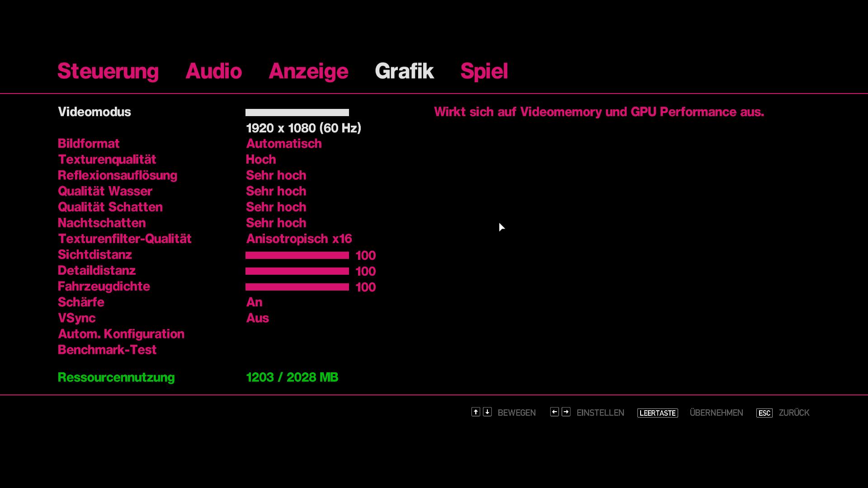The height and width of the screenshot is (488, 868).
Task: Click the up arrow key icon
Action: click(476, 412)
